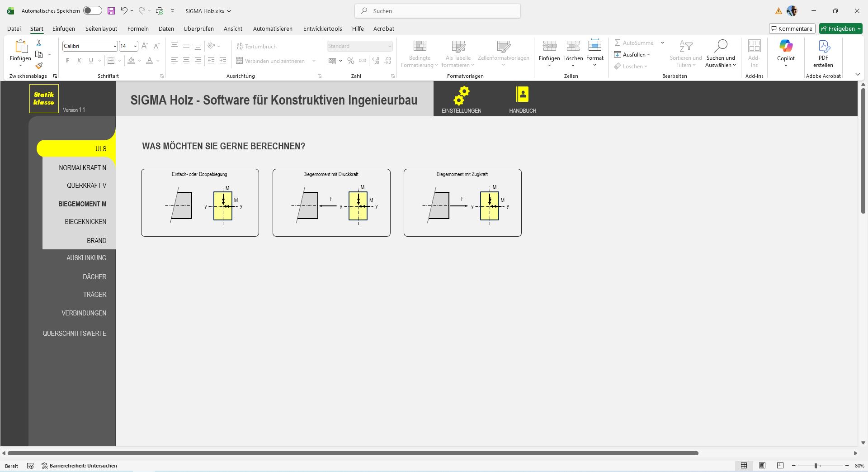
Task: Click the Copilot icon in ribbon
Action: click(786, 46)
